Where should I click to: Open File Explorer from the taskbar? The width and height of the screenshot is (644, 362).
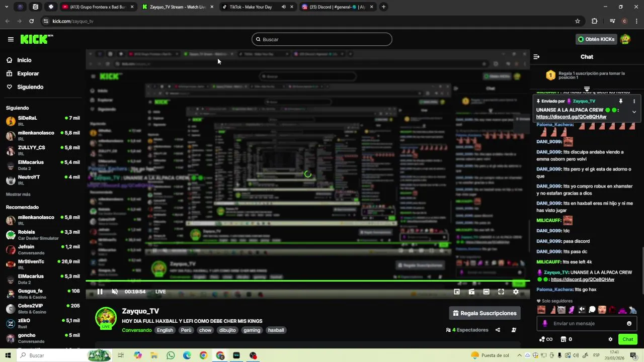(x=154, y=355)
